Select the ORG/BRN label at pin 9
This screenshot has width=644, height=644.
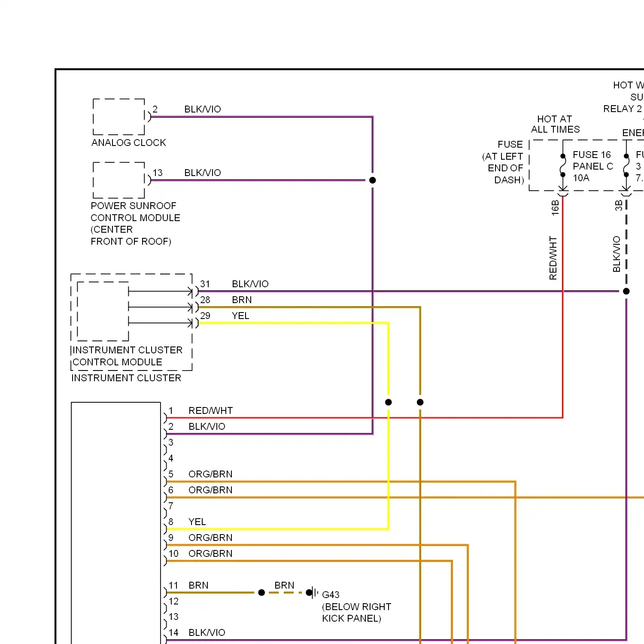[x=210, y=538]
